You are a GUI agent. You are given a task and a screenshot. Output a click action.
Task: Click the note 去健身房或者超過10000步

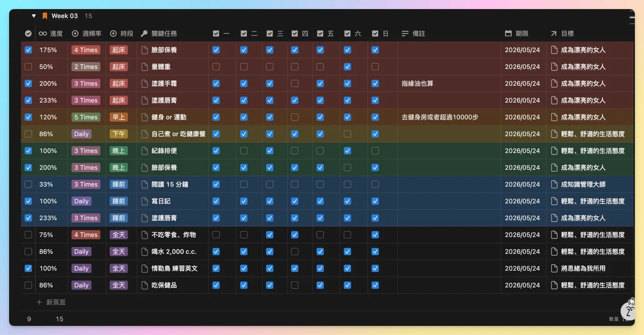click(x=440, y=117)
